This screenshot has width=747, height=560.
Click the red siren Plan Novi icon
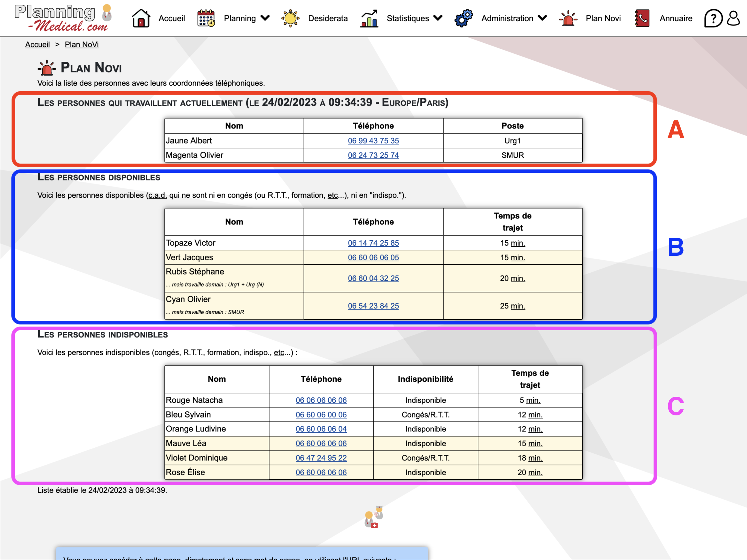pos(568,18)
